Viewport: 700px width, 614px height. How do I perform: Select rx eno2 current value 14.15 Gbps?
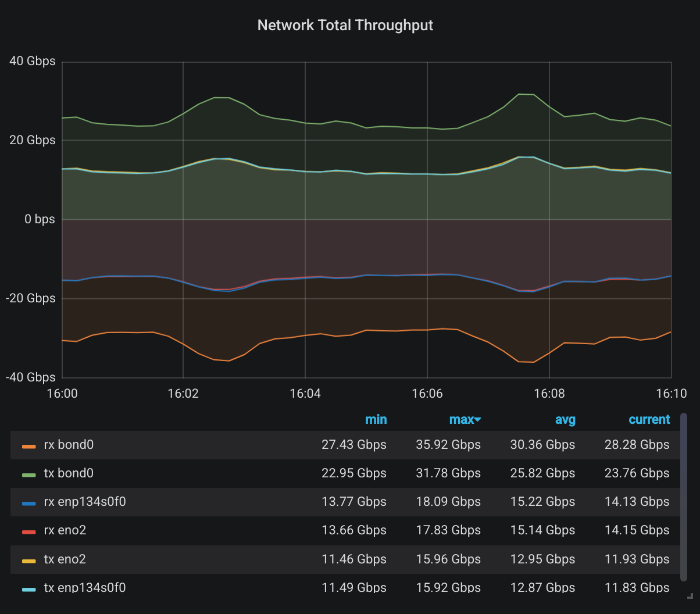637,530
